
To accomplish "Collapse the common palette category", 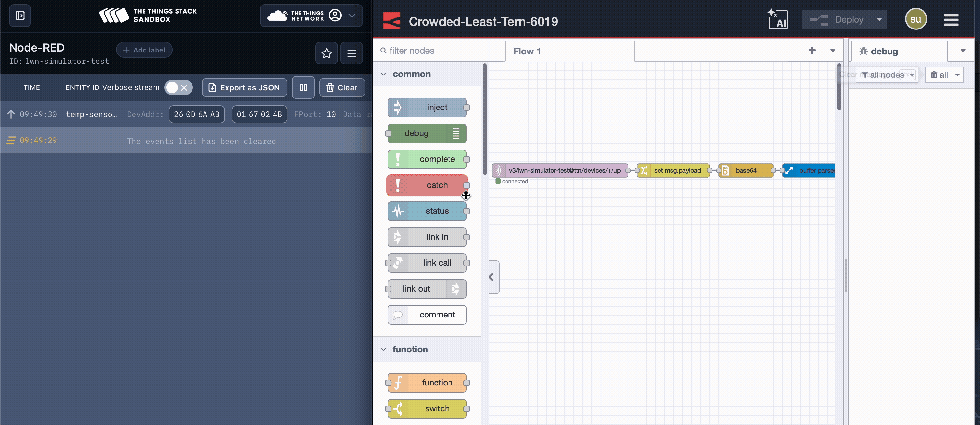I will tap(383, 74).
